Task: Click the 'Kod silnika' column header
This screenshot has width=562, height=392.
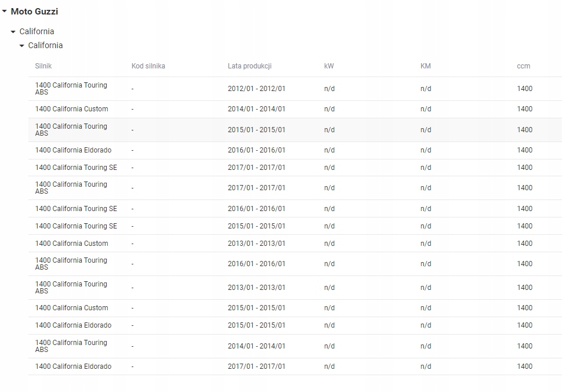Action: 148,66
